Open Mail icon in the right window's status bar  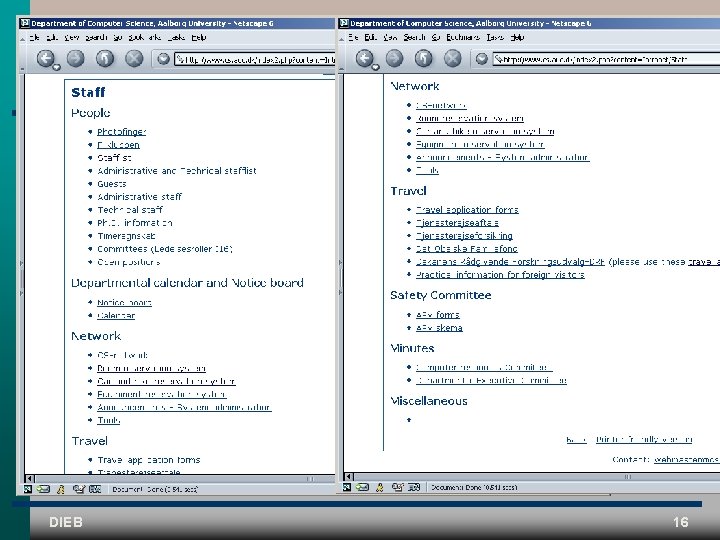click(362, 487)
